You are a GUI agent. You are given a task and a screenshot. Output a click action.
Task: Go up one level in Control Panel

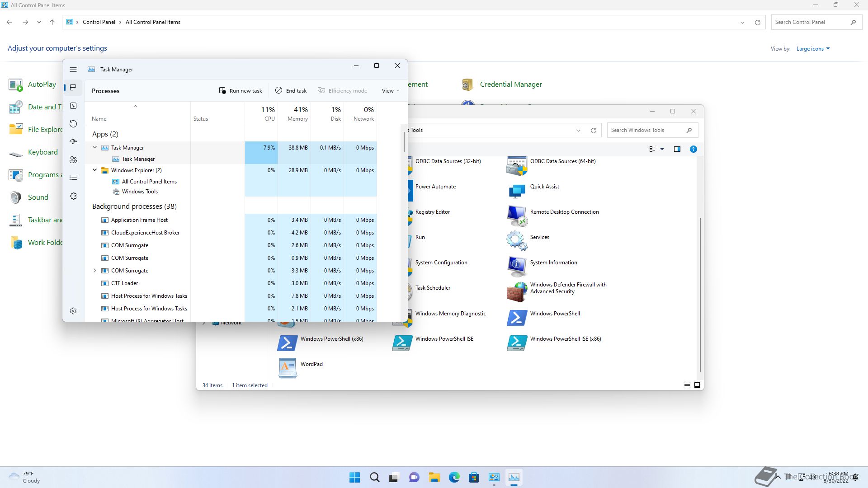coord(52,22)
